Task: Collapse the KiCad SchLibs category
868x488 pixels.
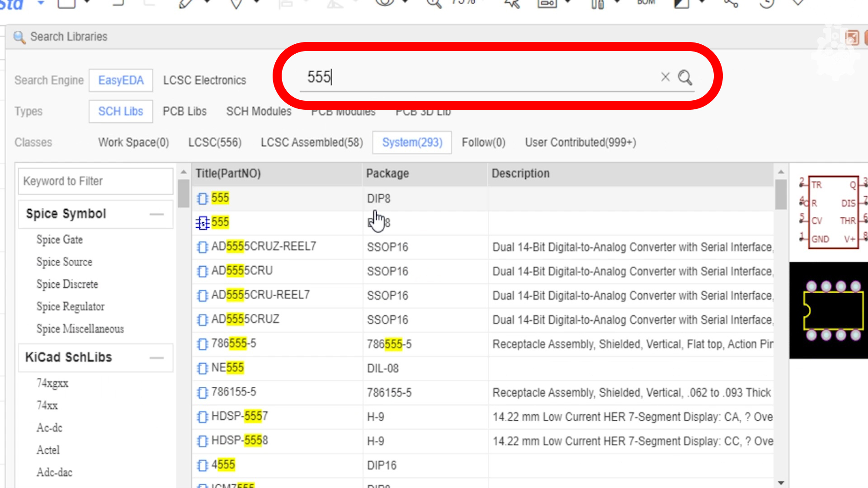Action: click(156, 357)
